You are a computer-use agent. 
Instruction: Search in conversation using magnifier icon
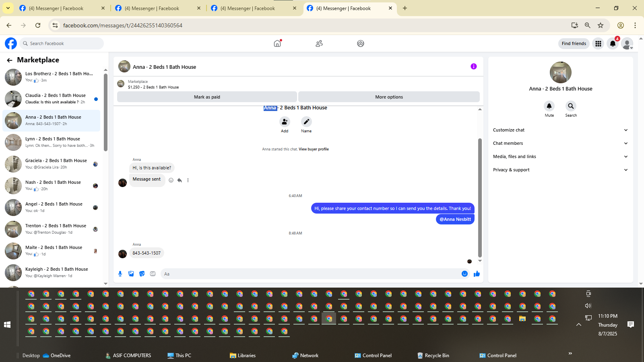[x=571, y=106]
